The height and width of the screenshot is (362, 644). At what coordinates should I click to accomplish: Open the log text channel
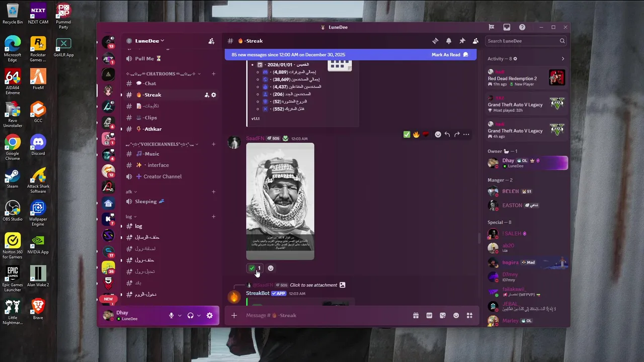point(171,226)
